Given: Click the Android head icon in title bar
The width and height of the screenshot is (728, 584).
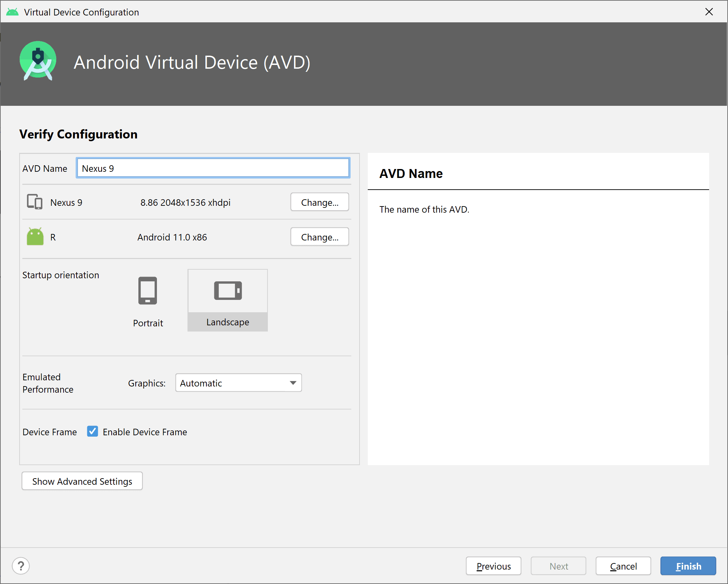Looking at the screenshot, I should tap(12, 12).
